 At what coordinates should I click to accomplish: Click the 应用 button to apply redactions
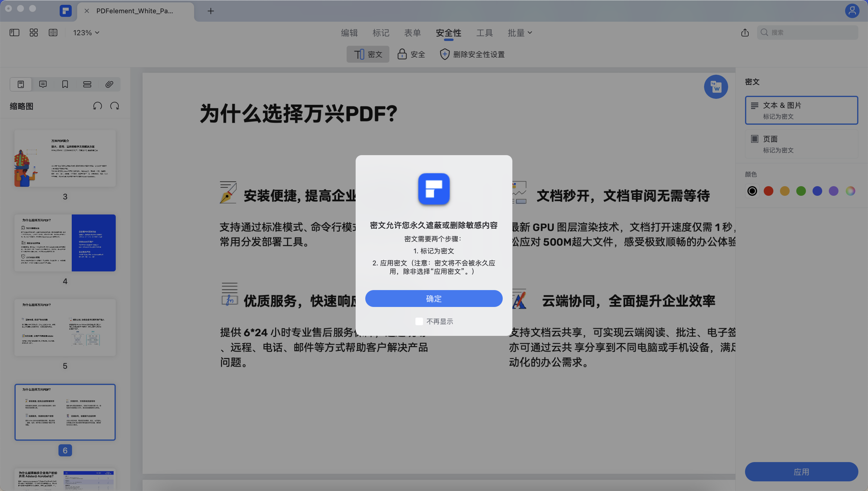point(801,472)
